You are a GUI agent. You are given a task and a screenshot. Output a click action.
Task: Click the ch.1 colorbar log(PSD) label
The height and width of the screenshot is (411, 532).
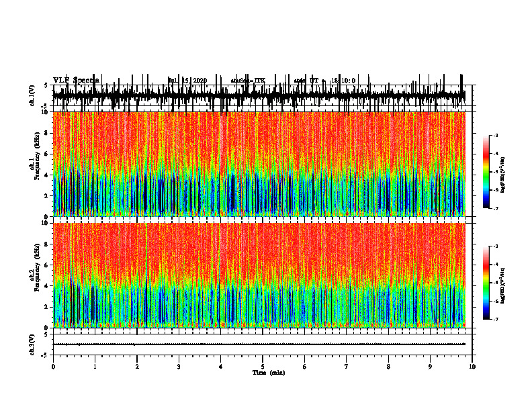pyautogui.click(x=502, y=175)
